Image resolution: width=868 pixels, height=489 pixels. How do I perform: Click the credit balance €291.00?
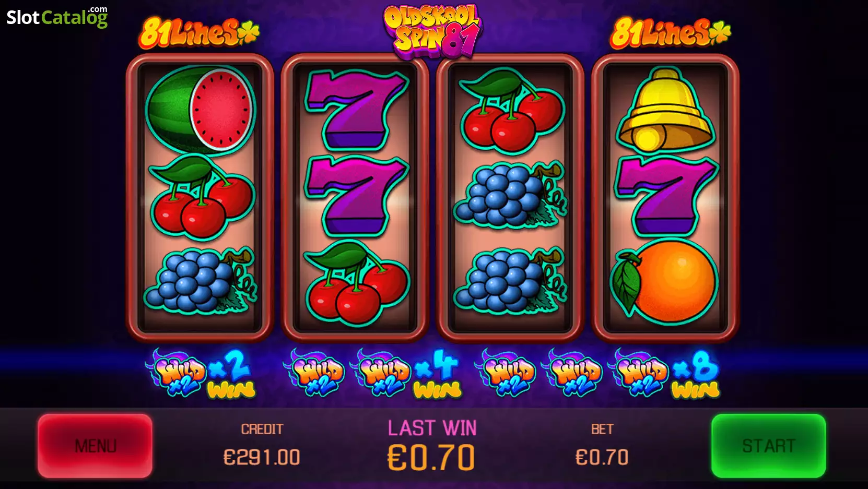click(x=262, y=458)
